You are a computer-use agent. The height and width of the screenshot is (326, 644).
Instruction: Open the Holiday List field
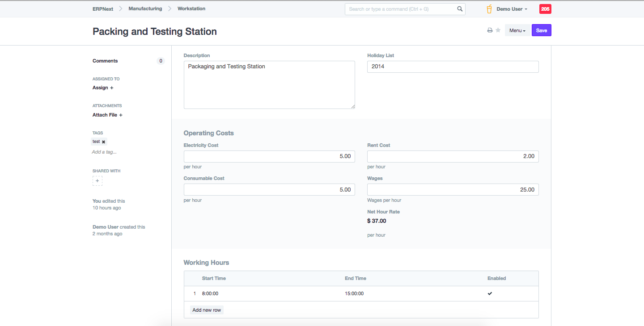click(453, 67)
